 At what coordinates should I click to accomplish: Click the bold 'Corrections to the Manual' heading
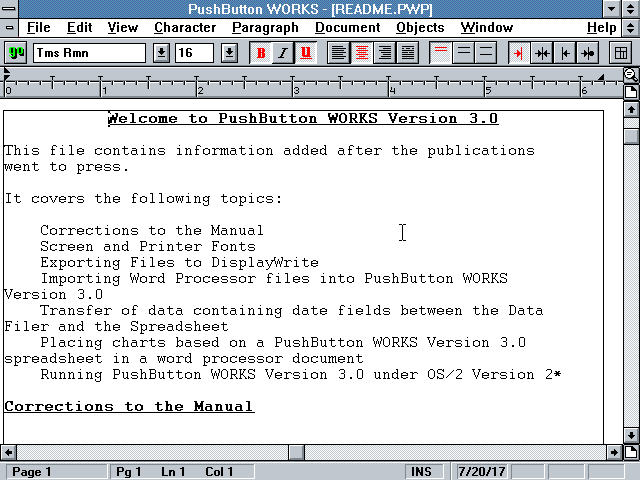tap(129, 407)
